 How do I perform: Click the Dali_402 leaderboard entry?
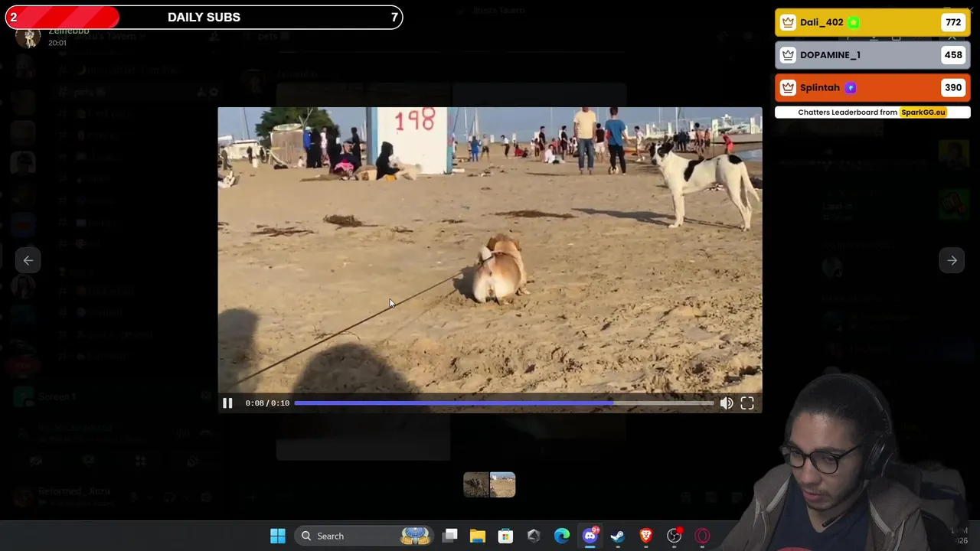[x=872, y=22]
